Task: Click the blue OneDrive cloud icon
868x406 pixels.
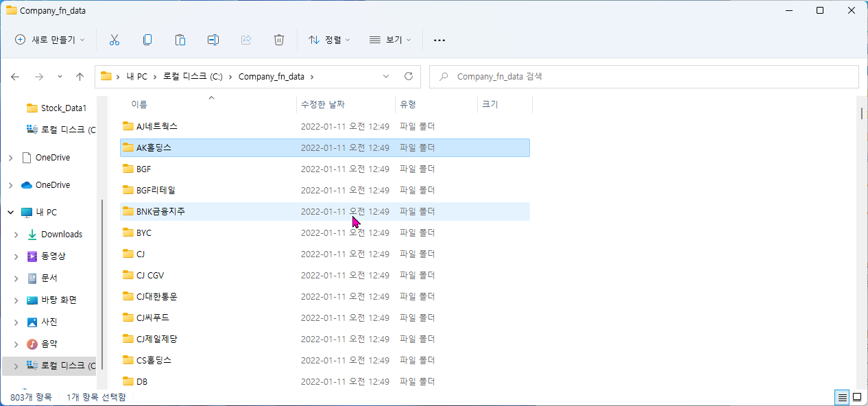Action: click(27, 185)
